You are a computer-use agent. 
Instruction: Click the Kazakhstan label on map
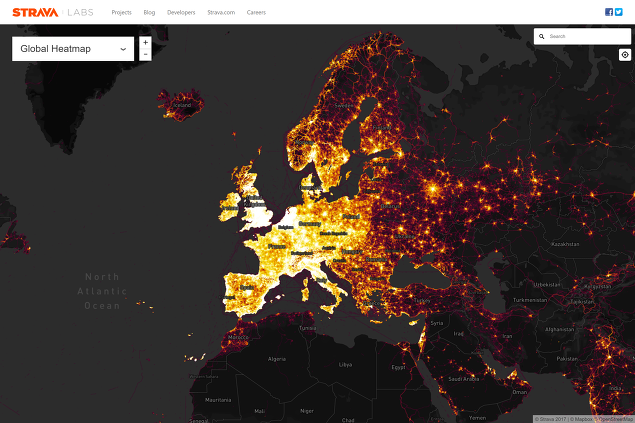coord(565,244)
